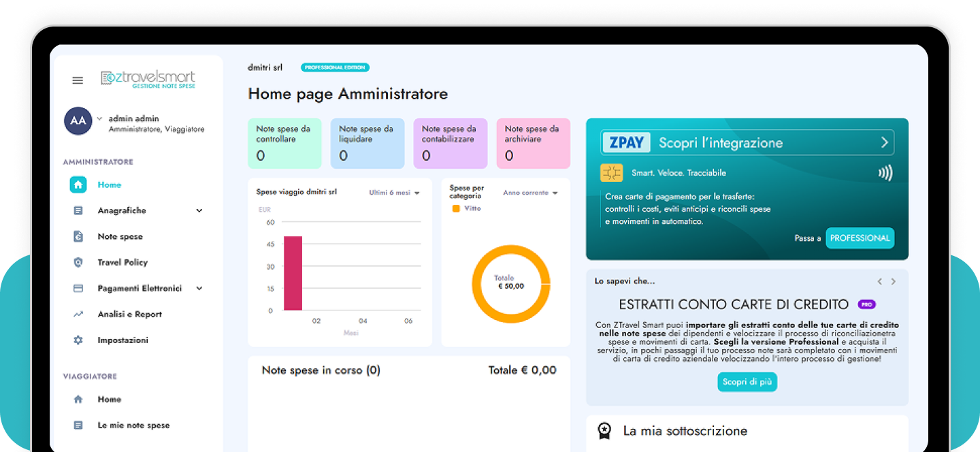Open Note spese da archiviare card
This screenshot has height=452, width=980.
[534, 144]
